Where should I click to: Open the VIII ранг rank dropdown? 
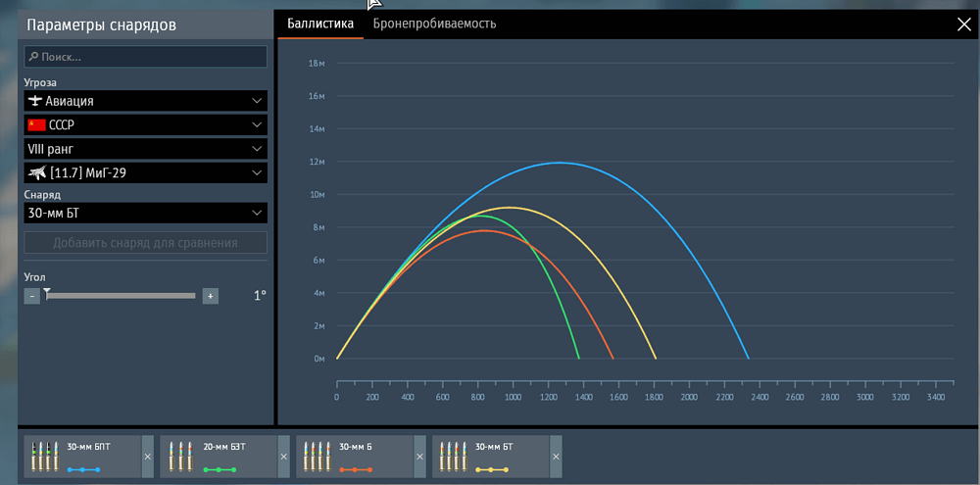tap(145, 149)
